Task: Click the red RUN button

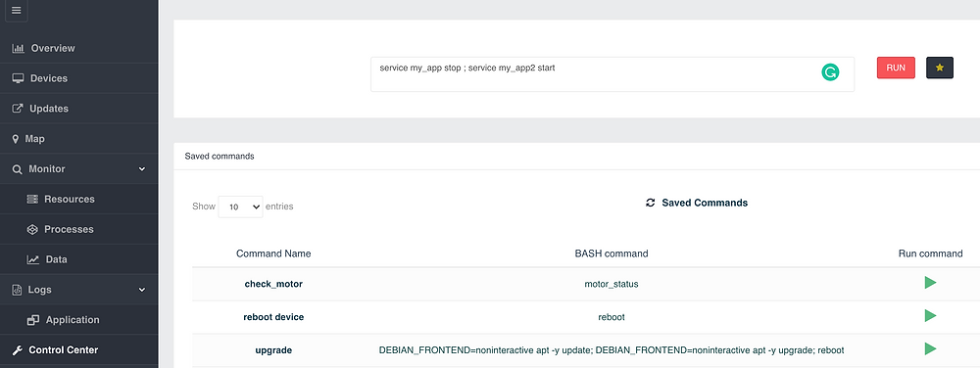Action: pos(896,68)
